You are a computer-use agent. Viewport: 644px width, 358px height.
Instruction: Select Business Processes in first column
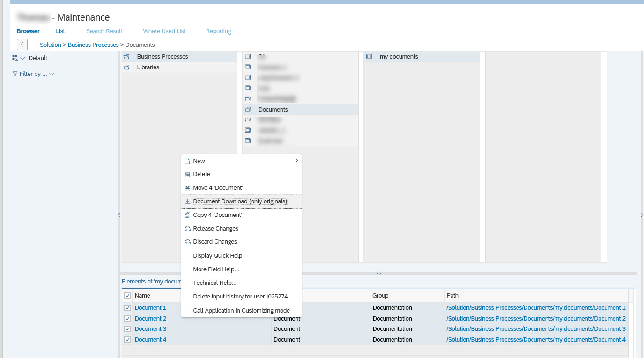(179, 57)
